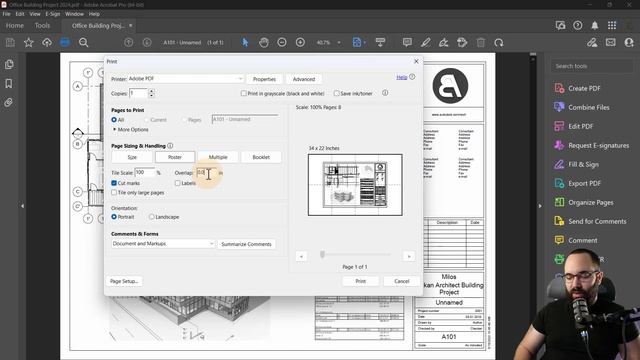The image size is (640, 360).
Task: Uncheck the Cut marks checkbox
Action: [114, 183]
